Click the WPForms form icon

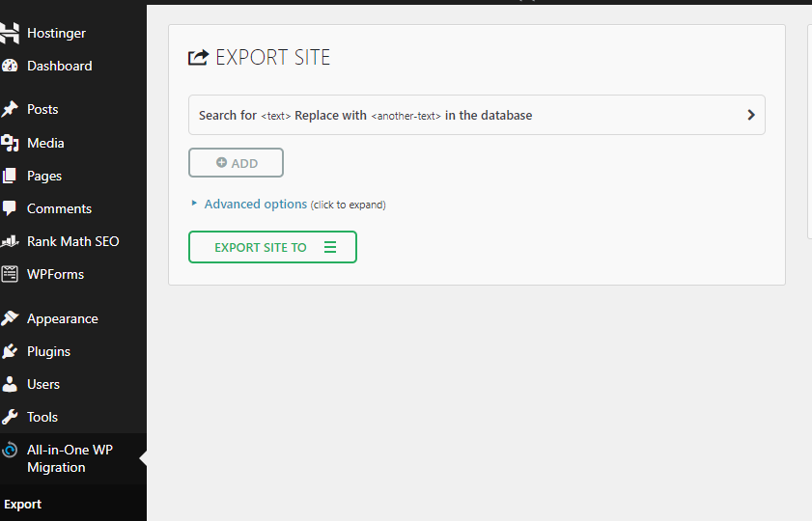click(10, 274)
